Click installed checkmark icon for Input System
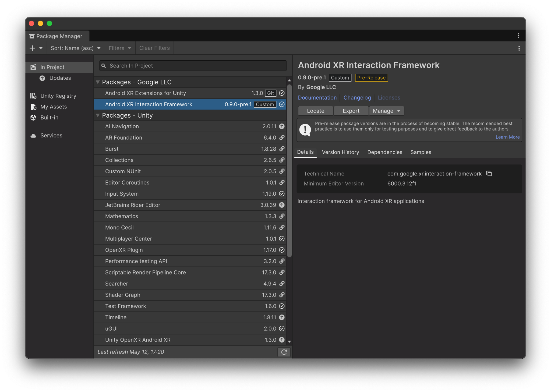The image size is (551, 392). [282, 194]
